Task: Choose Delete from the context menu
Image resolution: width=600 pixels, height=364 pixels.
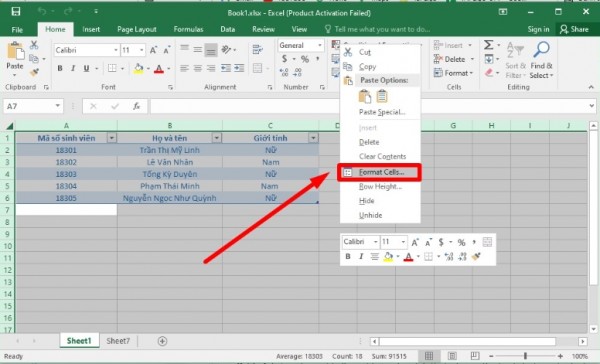Action: point(380,142)
